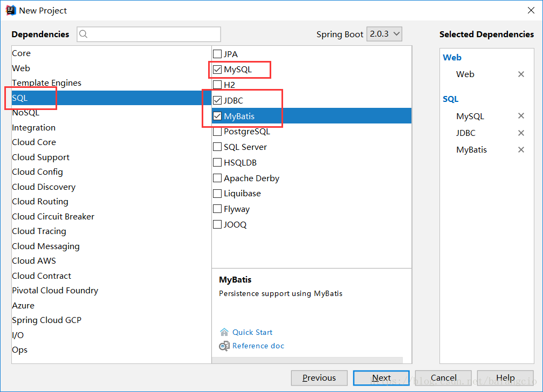Image resolution: width=543 pixels, height=392 pixels.
Task: Click the Previous button
Action: pos(319,378)
